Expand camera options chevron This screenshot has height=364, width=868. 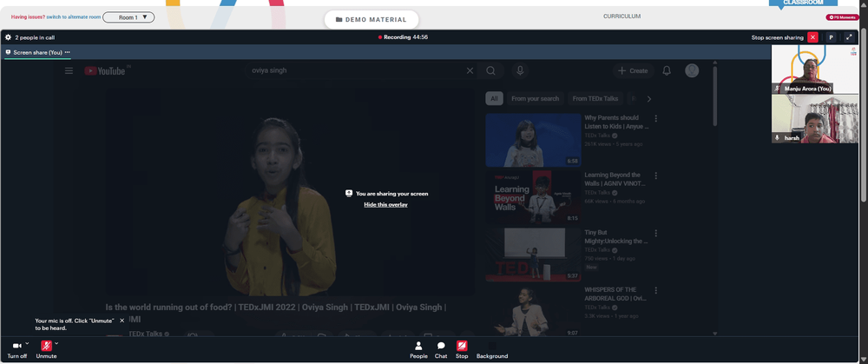(27, 343)
